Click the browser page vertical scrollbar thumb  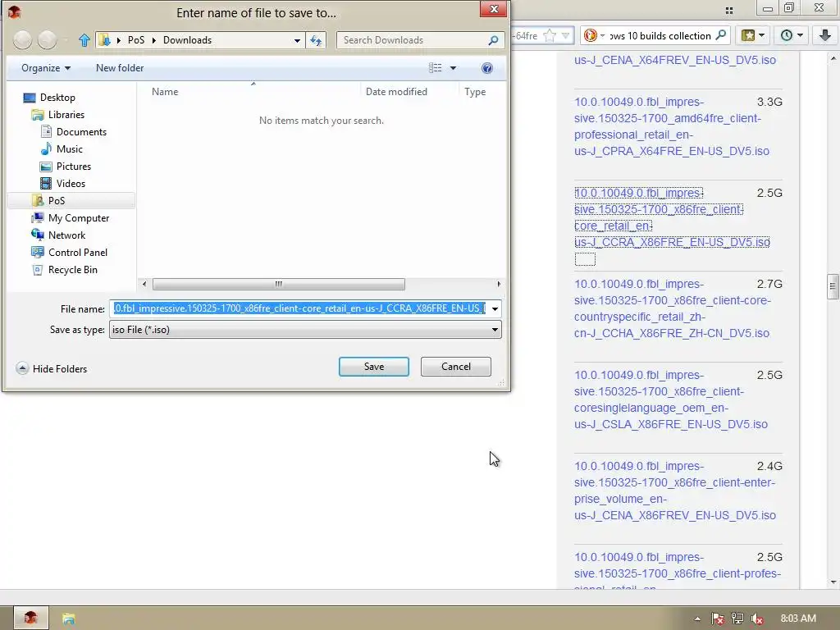pyautogui.click(x=833, y=286)
